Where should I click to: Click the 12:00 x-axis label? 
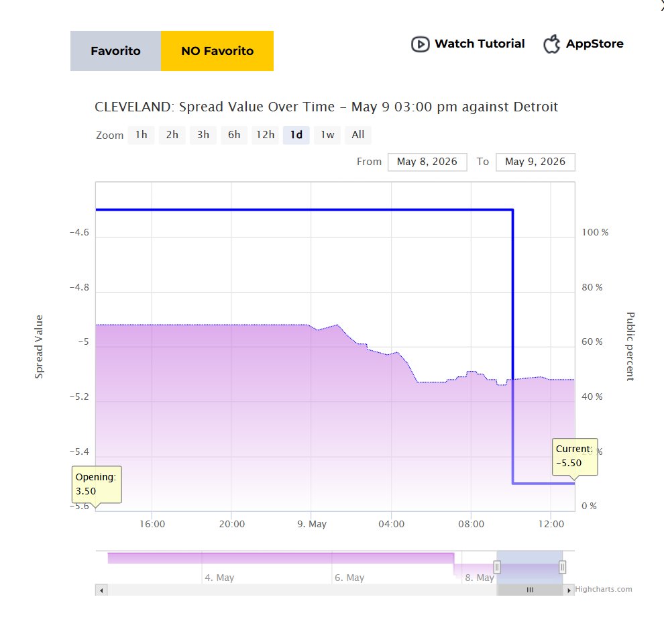click(551, 524)
